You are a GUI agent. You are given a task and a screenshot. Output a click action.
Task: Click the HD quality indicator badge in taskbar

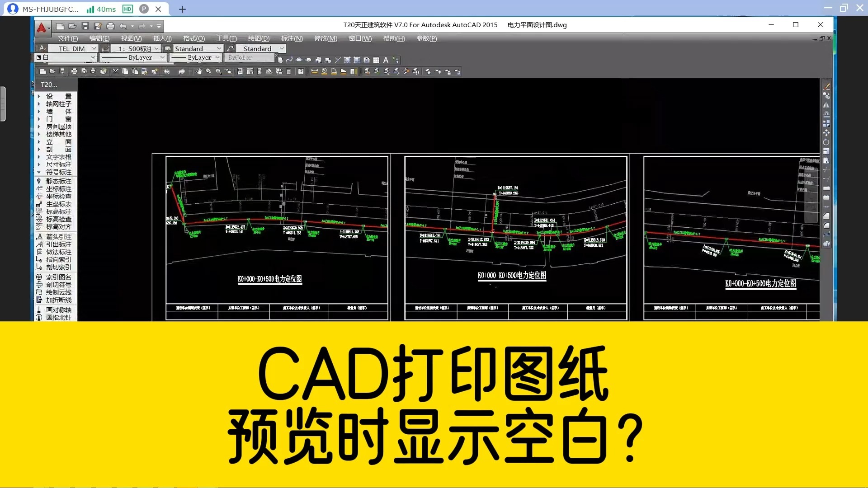coord(128,9)
